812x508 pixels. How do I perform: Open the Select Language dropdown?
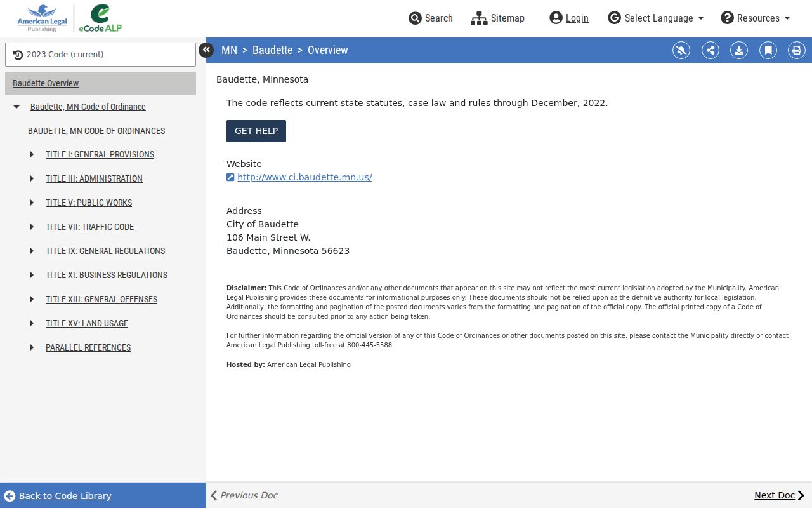click(656, 18)
